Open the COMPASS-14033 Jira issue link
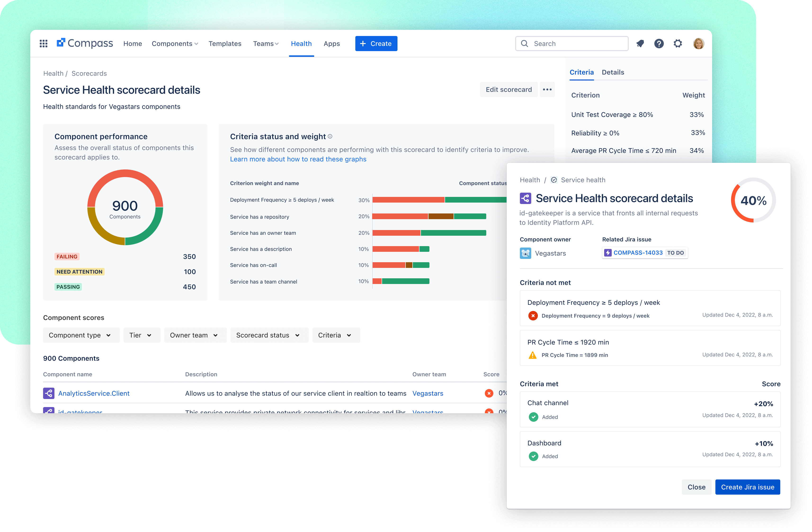 click(x=638, y=253)
